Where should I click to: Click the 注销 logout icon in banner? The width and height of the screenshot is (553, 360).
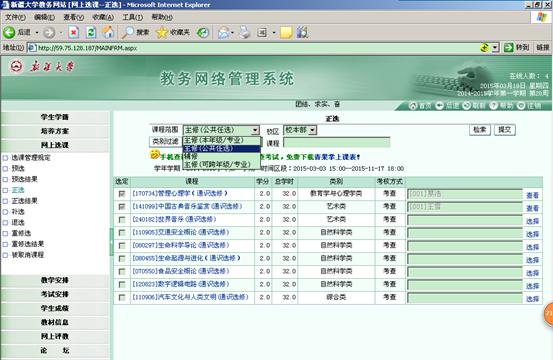[x=521, y=105]
